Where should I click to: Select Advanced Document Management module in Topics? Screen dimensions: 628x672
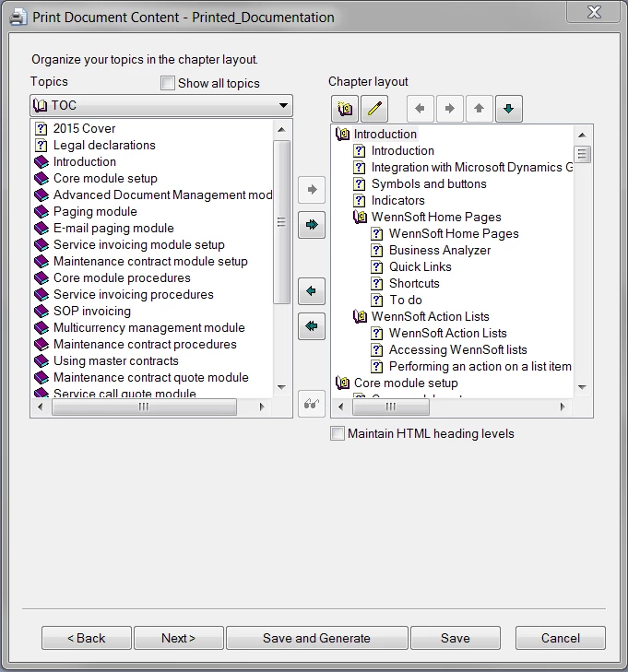tap(163, 195)
